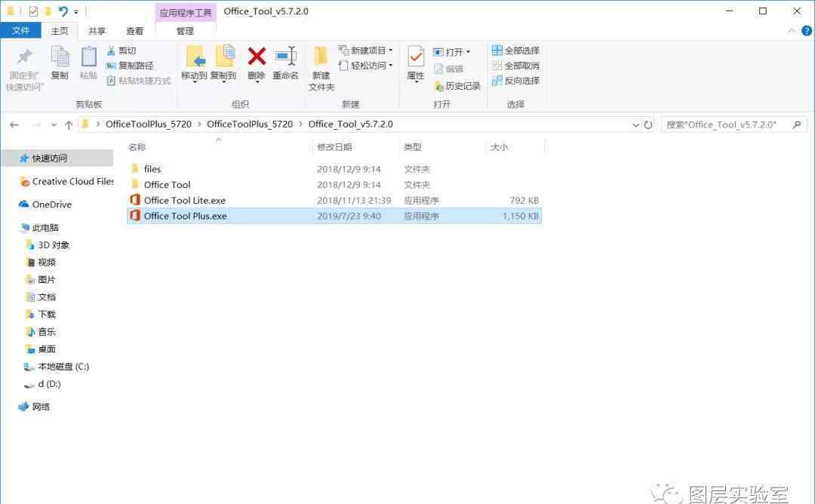815x504 pixels.
Task: Click the Pin to Quick access icon
Action: (x=24, y=57)
